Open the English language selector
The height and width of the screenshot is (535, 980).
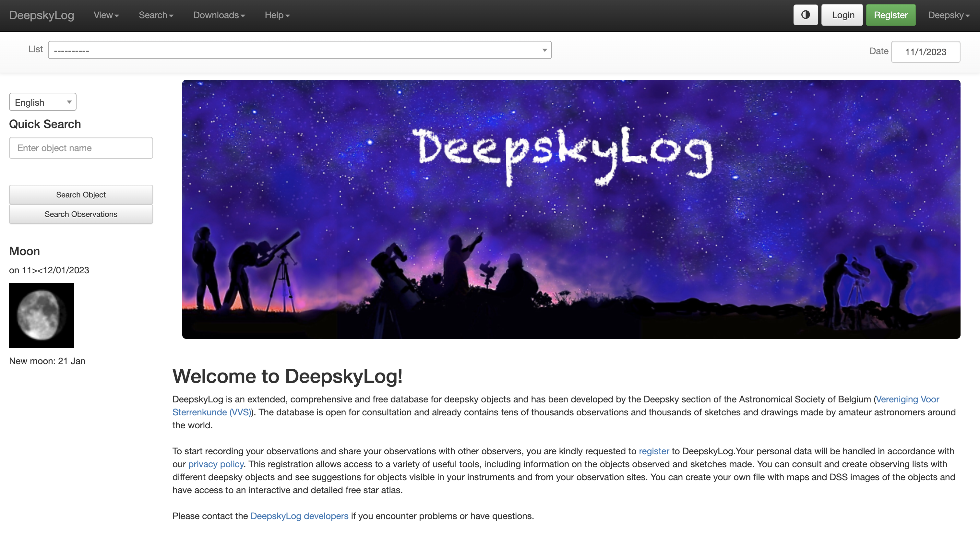pos(42,102)
